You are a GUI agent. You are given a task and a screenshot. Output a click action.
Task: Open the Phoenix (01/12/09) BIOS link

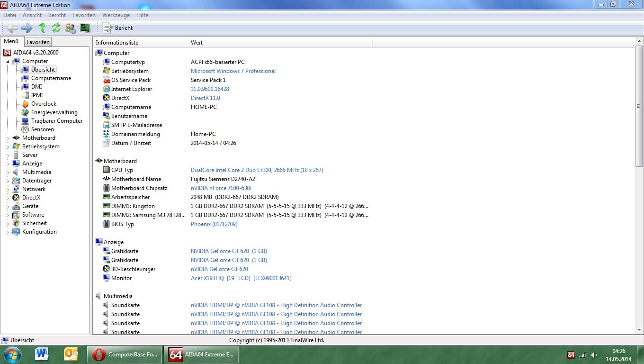coord(214,224)
